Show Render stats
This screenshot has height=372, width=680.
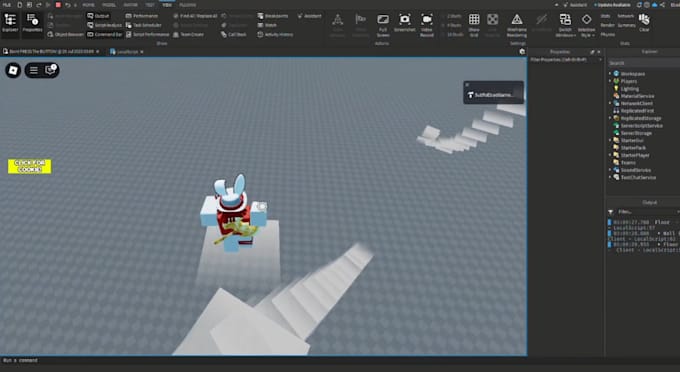[x=607, y=25]
